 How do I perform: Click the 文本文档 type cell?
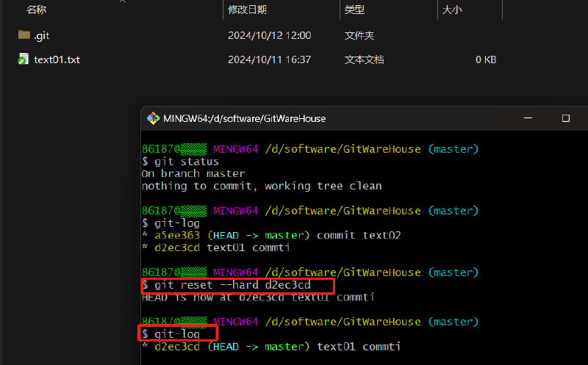364,59
